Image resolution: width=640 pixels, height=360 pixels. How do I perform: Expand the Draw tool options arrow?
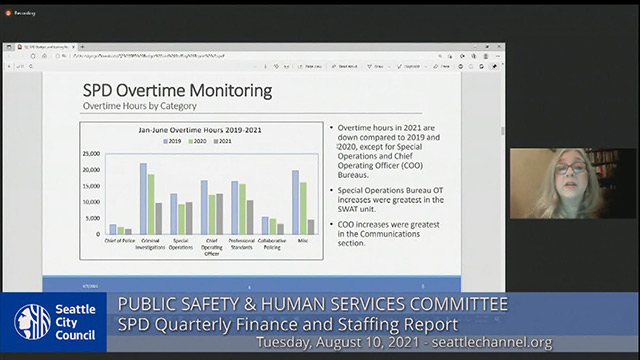(389, 67)
